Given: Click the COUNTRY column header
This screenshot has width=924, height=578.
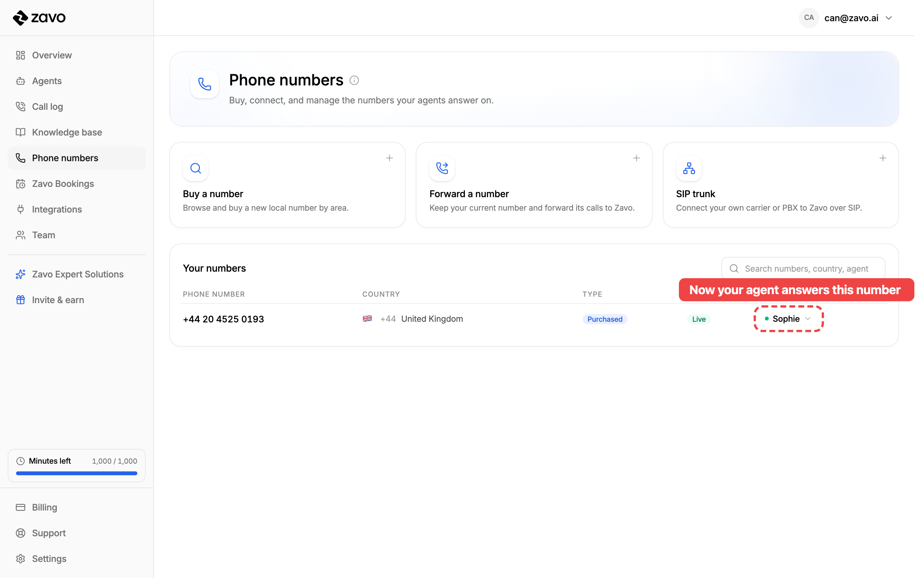Looking at the screenshot, I should coord(381,294).
